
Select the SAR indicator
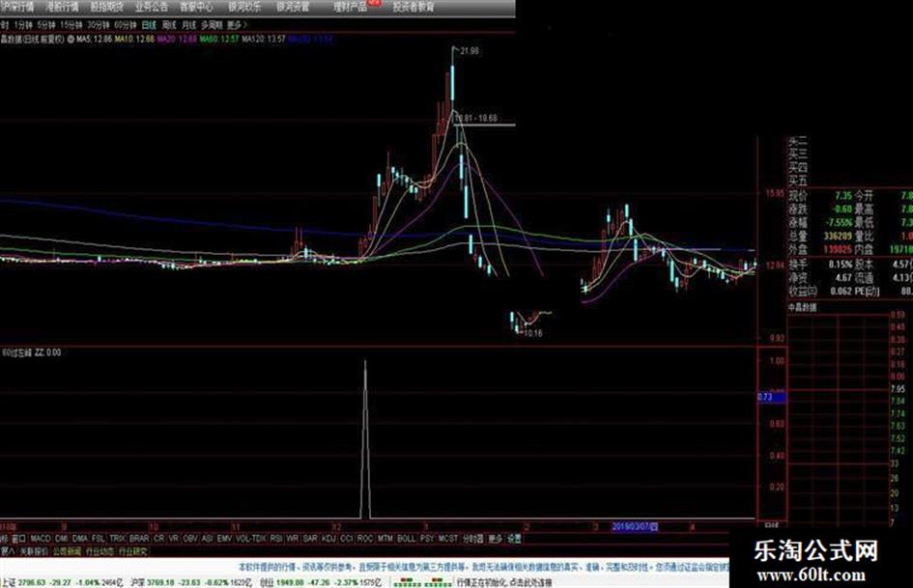click(310, 539)
